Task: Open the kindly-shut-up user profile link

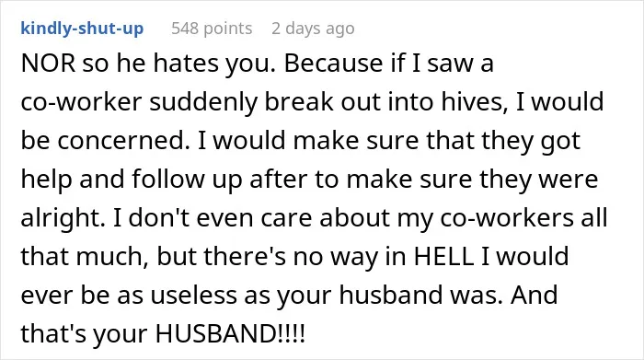Action: [x=82, y=29]
